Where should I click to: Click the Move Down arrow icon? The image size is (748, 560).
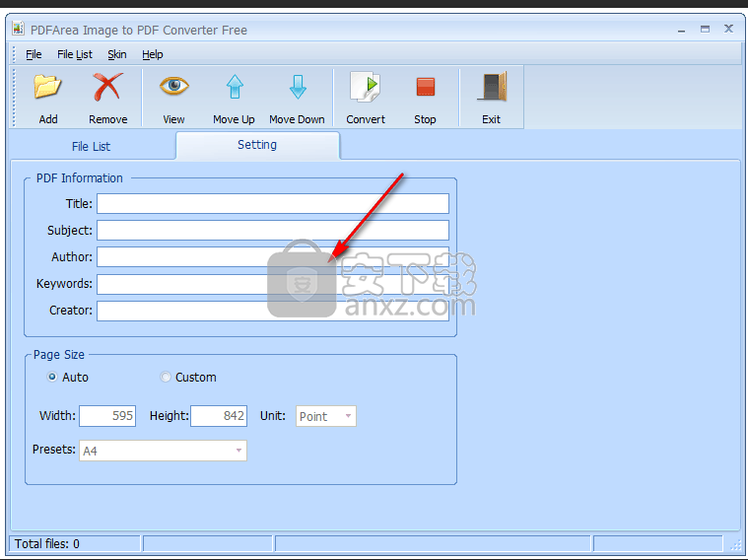pyautogui.click(x=298, y=87)
